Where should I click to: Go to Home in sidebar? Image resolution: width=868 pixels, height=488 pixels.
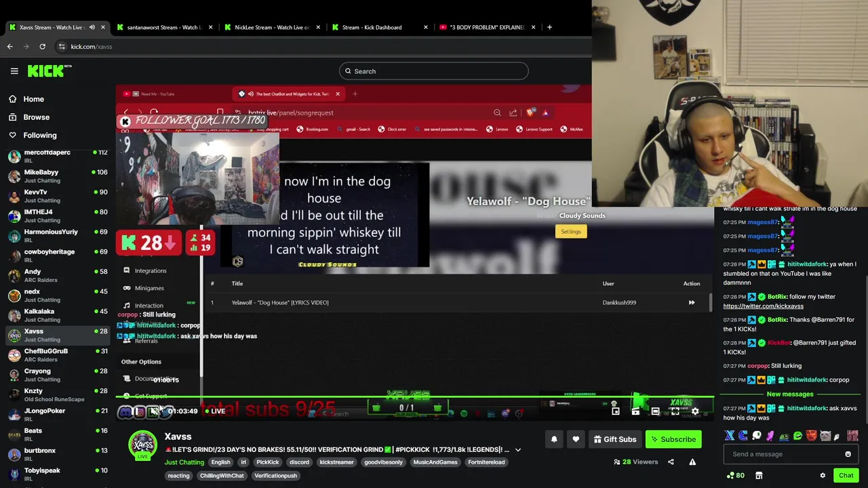click(33, 99)
